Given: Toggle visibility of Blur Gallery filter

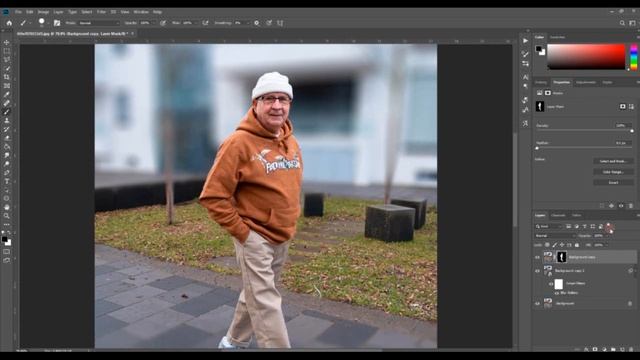Looking at the screenshot, I should pos(557,293).
